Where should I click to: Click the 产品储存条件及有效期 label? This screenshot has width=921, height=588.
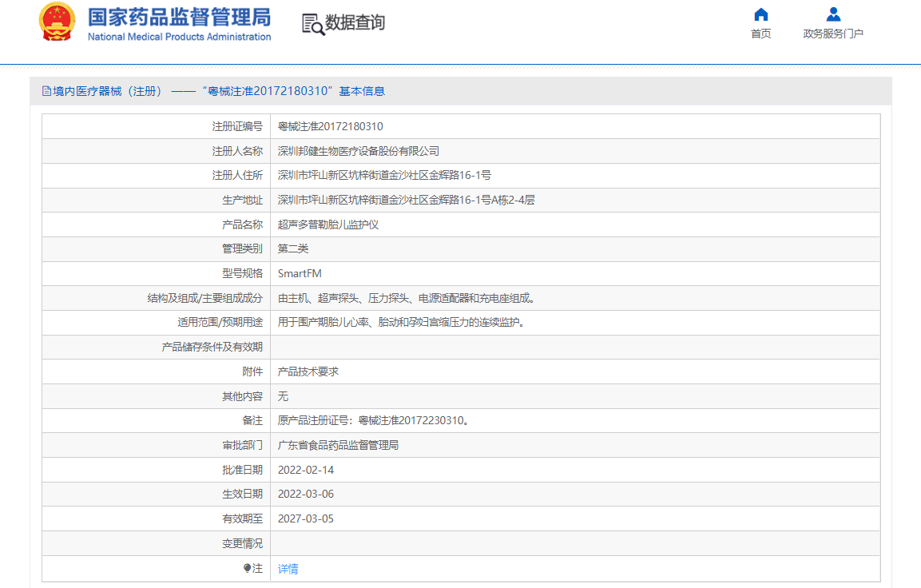pos(212,347)
